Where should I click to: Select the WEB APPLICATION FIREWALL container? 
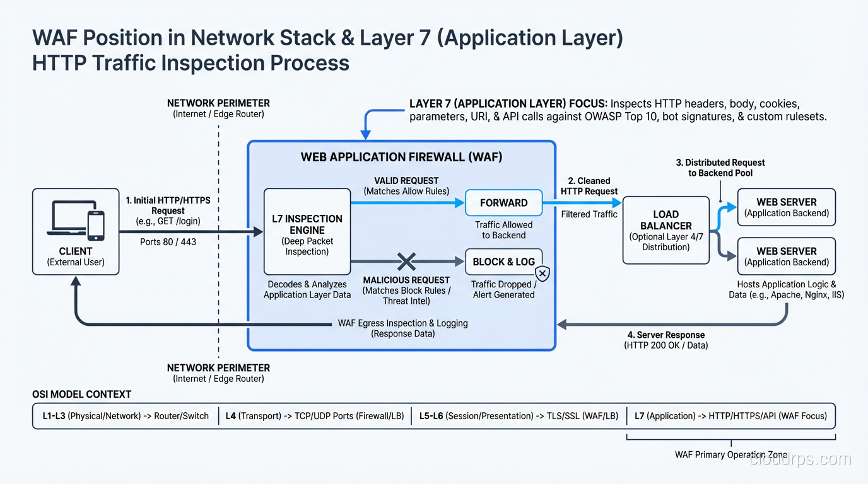coord(401,157)
